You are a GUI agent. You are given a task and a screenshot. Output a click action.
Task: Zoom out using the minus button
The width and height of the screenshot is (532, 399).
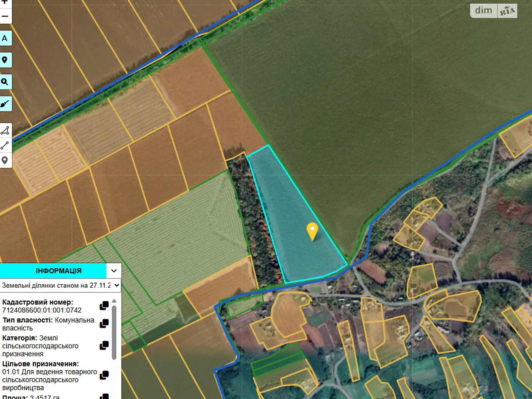(5, 16)
